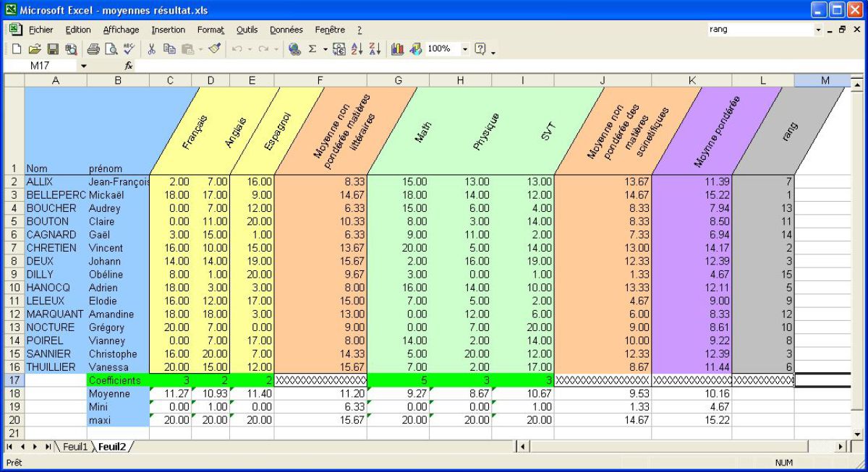The image size is (868, 472).
Task: Click the horizontal scrollbar right arrow
Action: point(841,447)
